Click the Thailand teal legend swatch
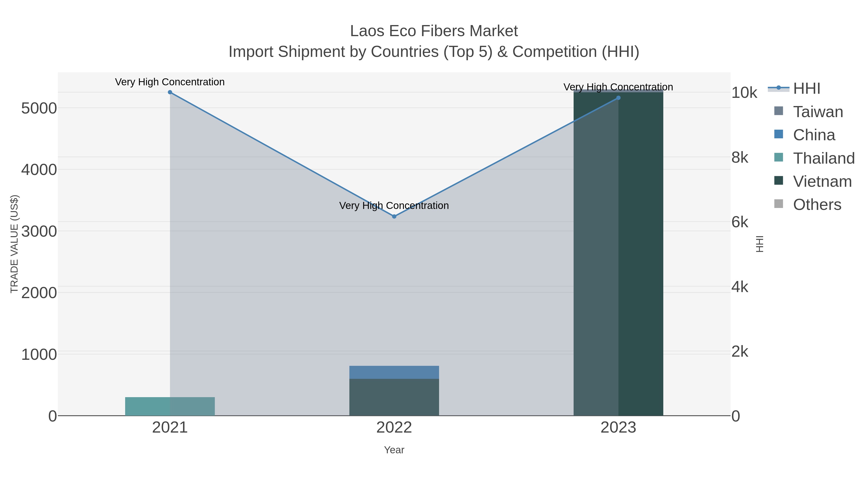This screenshot has width=868, height=488. click(x=779, y=157)
